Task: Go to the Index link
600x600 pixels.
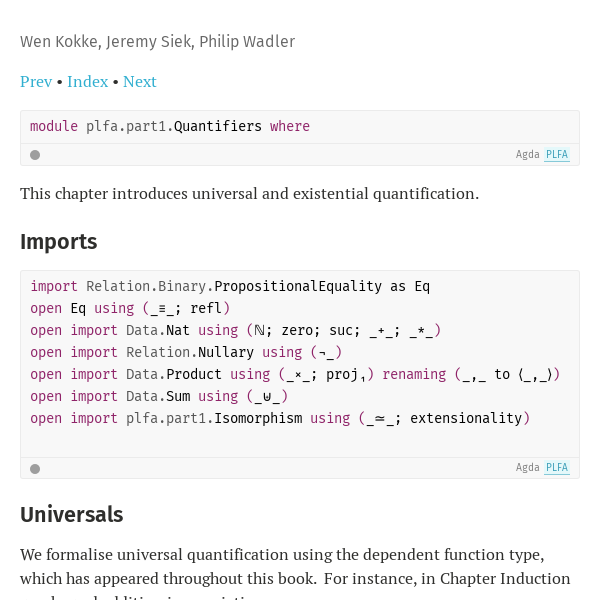Action: pyautogui.click(x=88, y=82)
